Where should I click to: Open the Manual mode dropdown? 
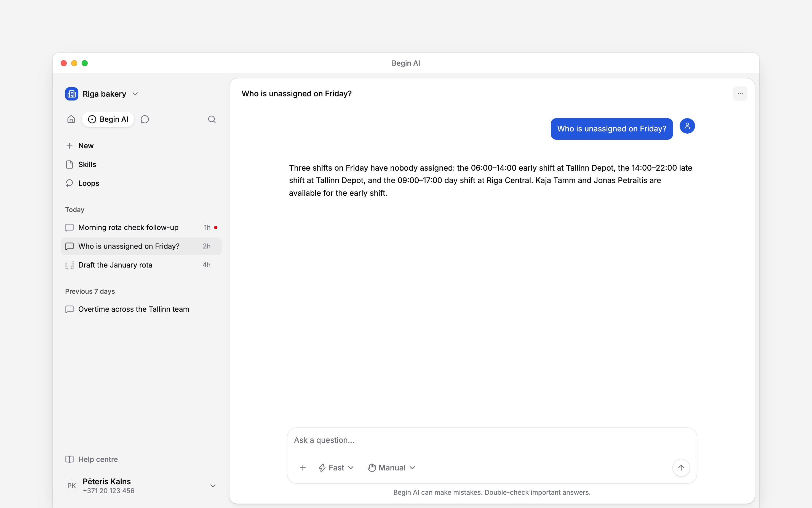392,468
